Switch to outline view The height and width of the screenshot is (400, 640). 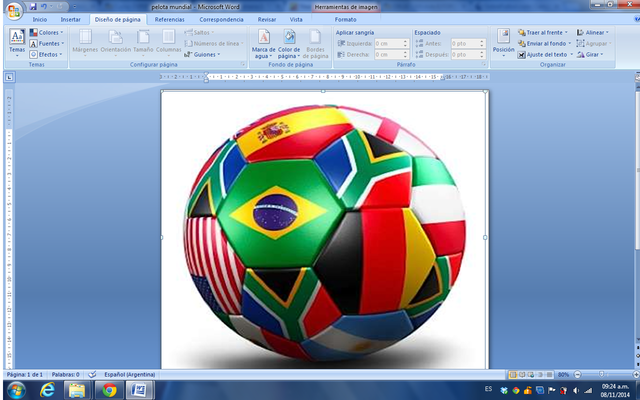tap(540, 374)
